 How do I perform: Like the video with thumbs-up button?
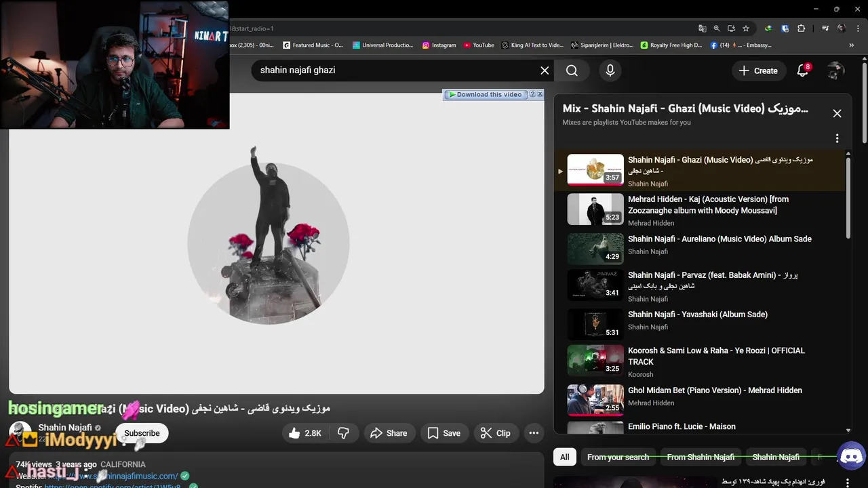coord(304,433)
